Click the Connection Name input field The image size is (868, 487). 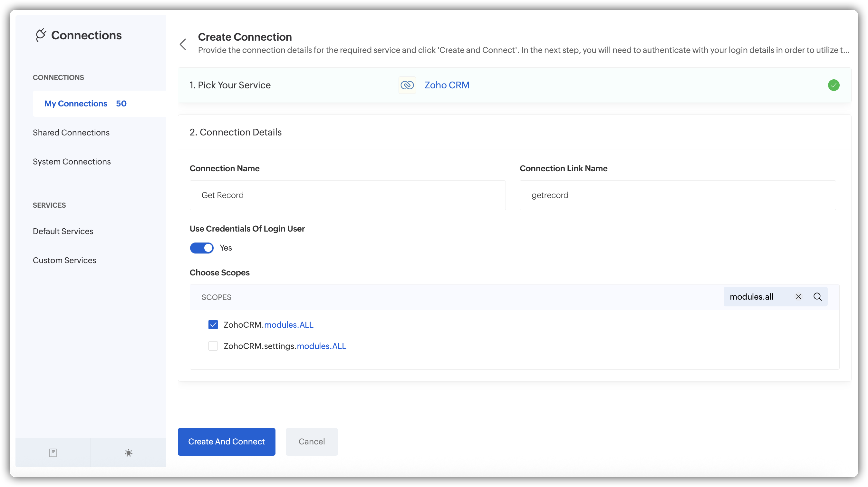click(x=347, y=195)
